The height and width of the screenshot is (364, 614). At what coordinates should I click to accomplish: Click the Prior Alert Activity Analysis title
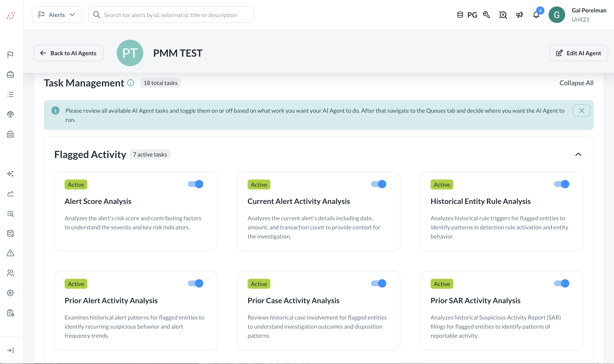click(111, 301)
